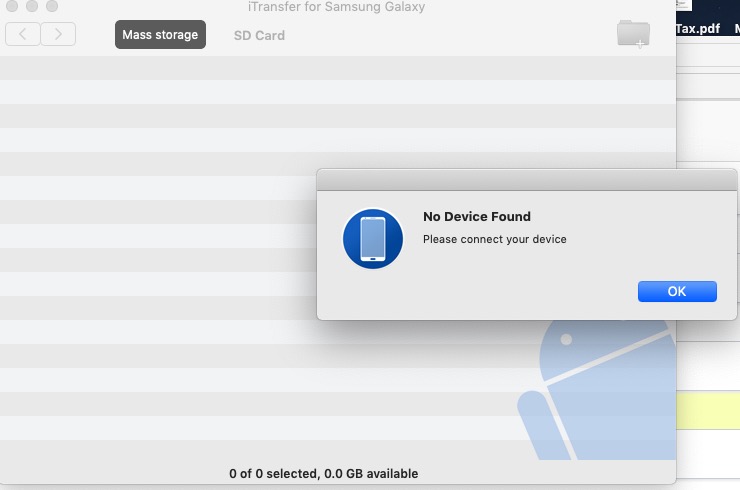Zoom the iTransfer window with third button

[x=52, y=6]
